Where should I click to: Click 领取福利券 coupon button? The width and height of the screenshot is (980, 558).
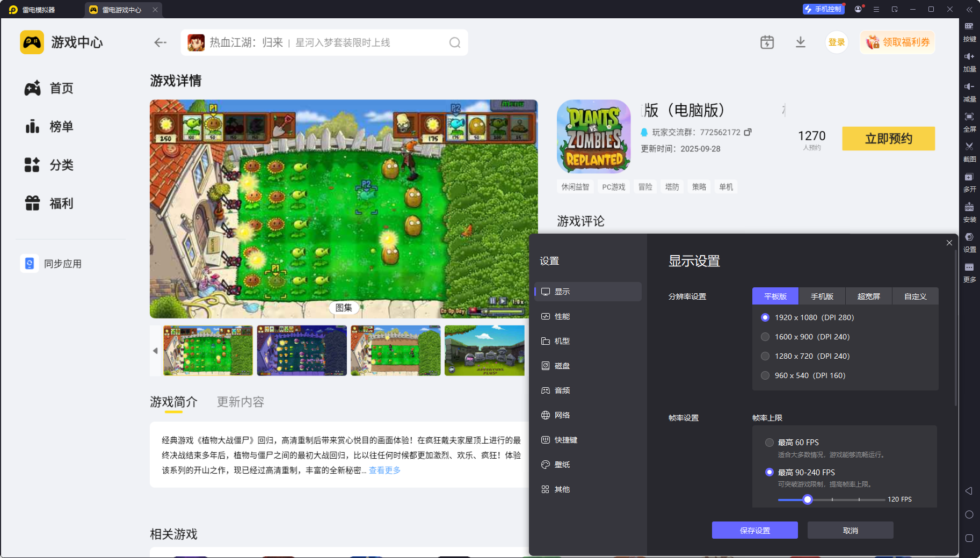tap(897, 42)
